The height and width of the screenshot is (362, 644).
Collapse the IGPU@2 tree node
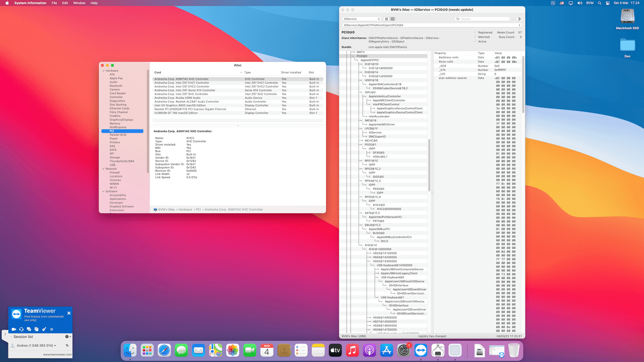point(362,92)
